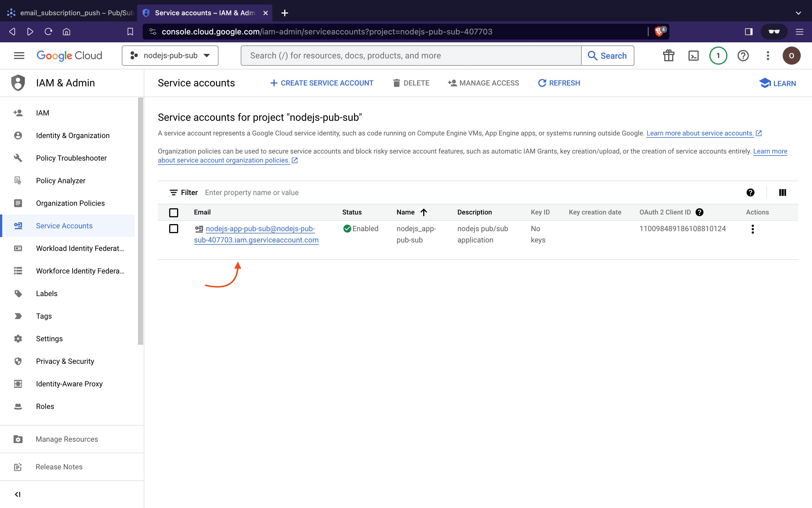Open Release Notes
Viewport: 812px width, 508px height.
tap(72, 467)
